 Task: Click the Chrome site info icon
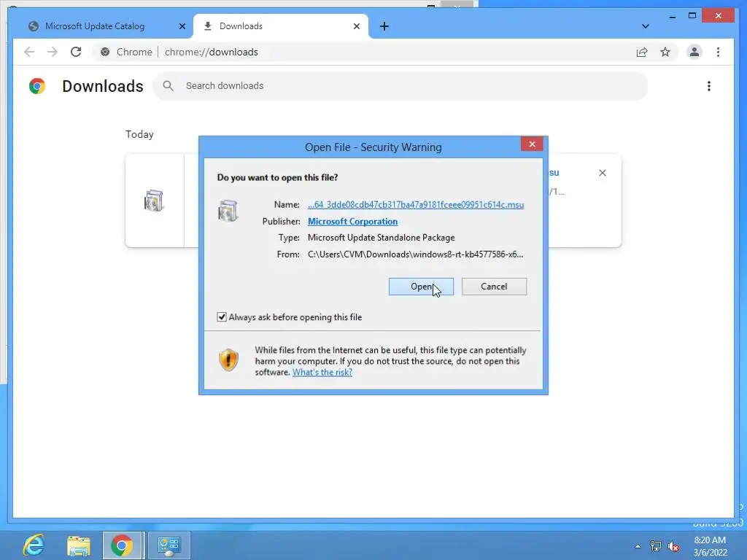[105, 52]
